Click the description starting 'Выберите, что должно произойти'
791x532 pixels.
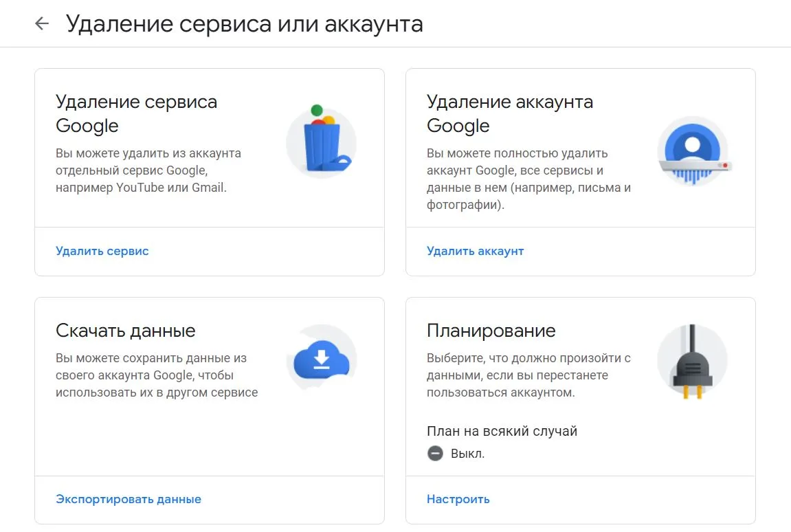528,375
